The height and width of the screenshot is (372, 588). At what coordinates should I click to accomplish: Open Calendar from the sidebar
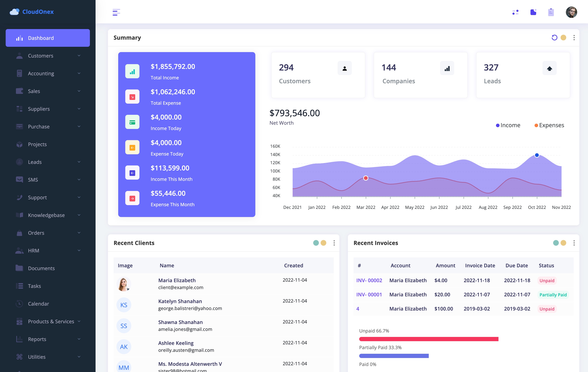[x=38, y=304]
